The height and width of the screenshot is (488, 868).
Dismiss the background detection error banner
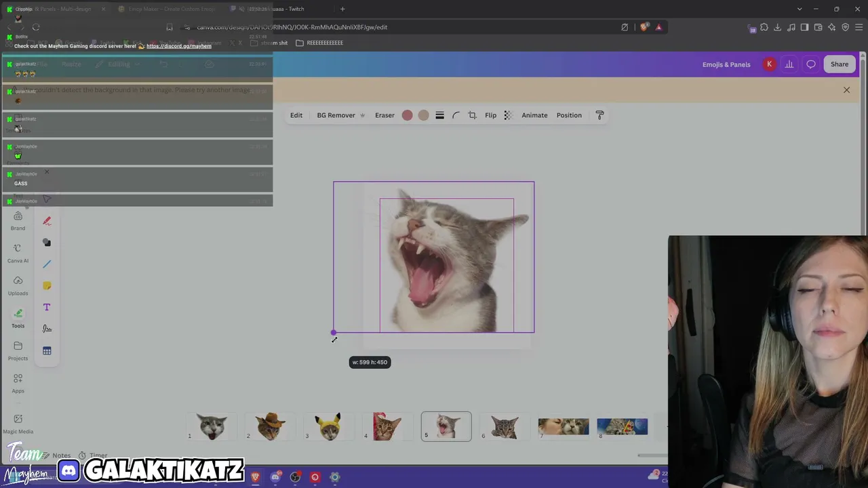click(846, 89)
